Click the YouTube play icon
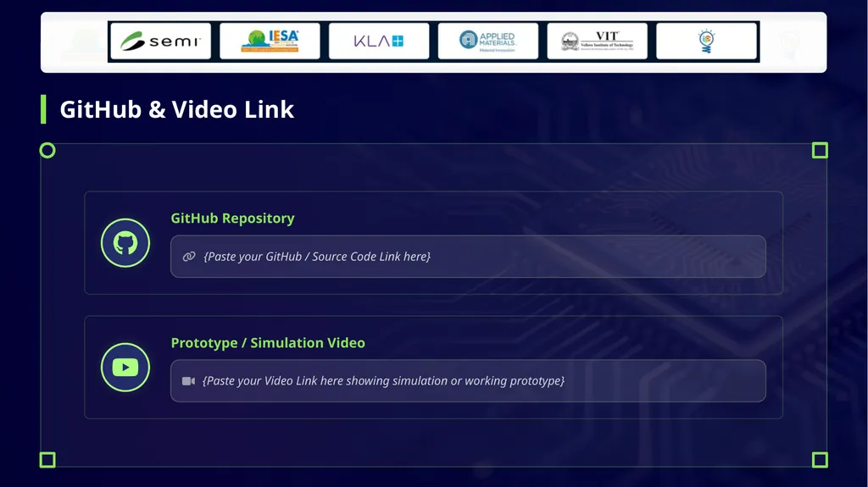Screen dimensions: 868x487 coord(125,368)
